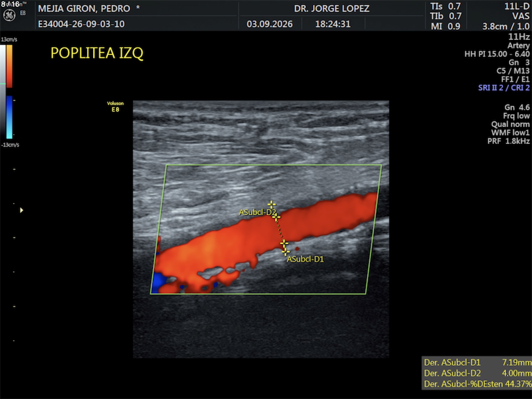Click the exam date 03.09.2026

click(x=270, y=24)
